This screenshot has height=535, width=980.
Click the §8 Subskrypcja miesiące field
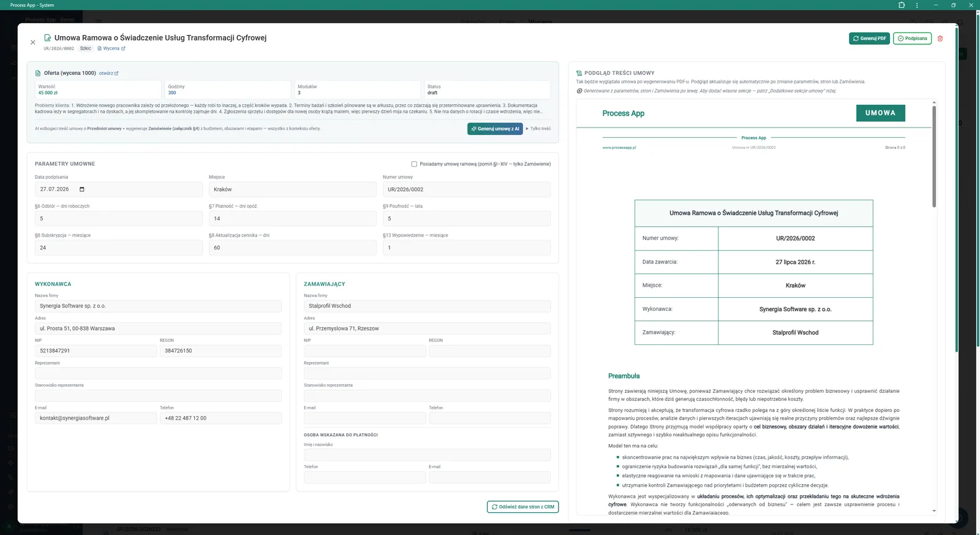[119, 248]
